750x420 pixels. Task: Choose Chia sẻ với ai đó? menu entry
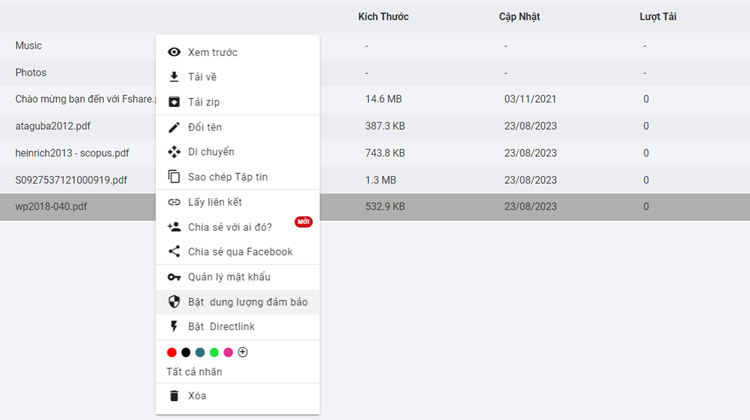pos(238,227)
